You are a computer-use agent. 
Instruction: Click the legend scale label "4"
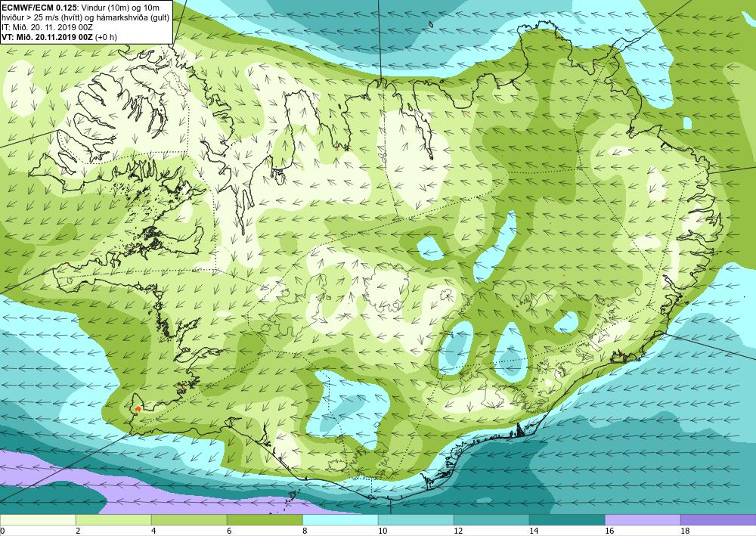153,531
